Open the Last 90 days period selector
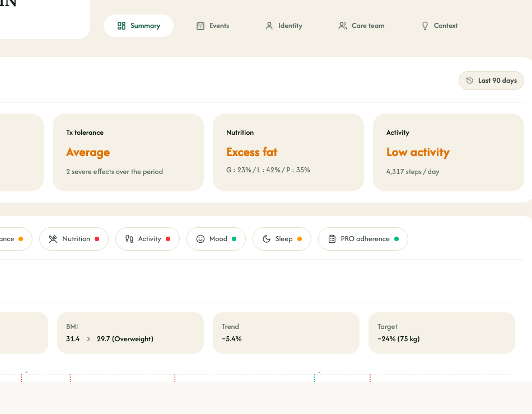The image size is (532, 414). [491, 81]
